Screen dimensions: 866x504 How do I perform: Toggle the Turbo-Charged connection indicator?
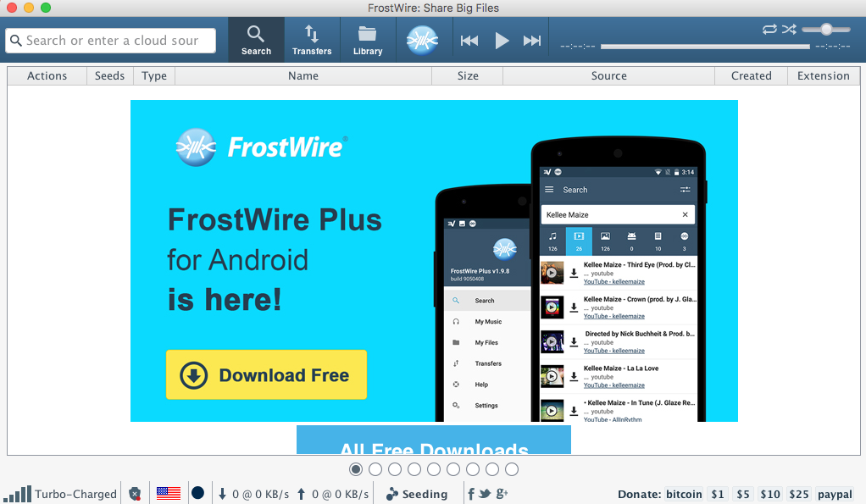(59, 493)
